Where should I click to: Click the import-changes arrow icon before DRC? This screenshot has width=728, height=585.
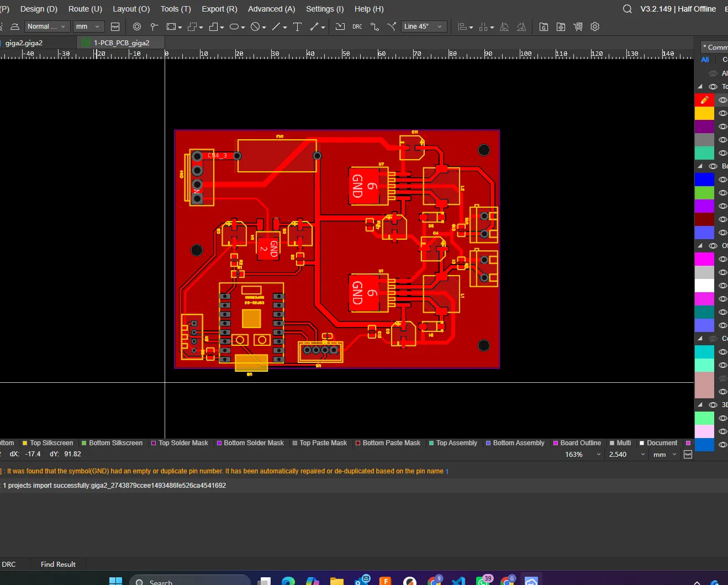click(340, 27)
